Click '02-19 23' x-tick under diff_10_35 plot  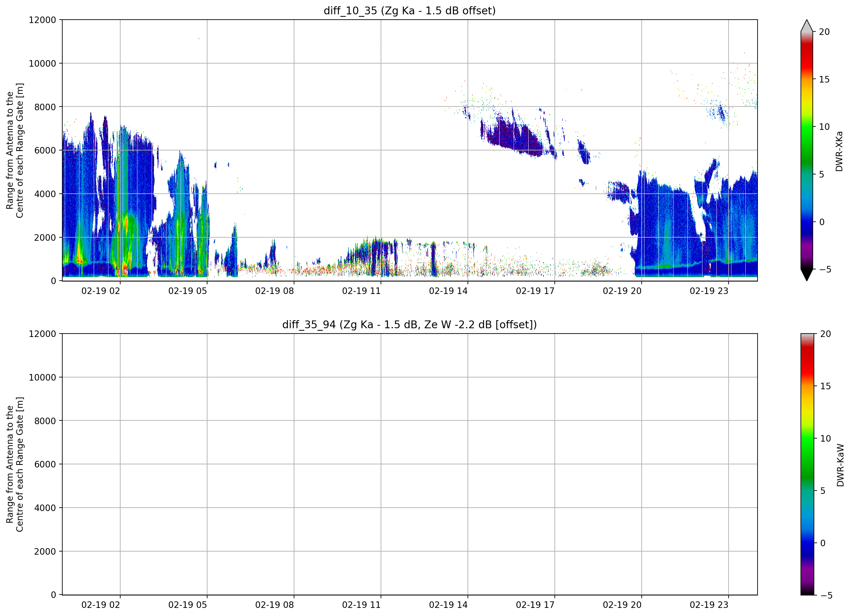(709, 291)
